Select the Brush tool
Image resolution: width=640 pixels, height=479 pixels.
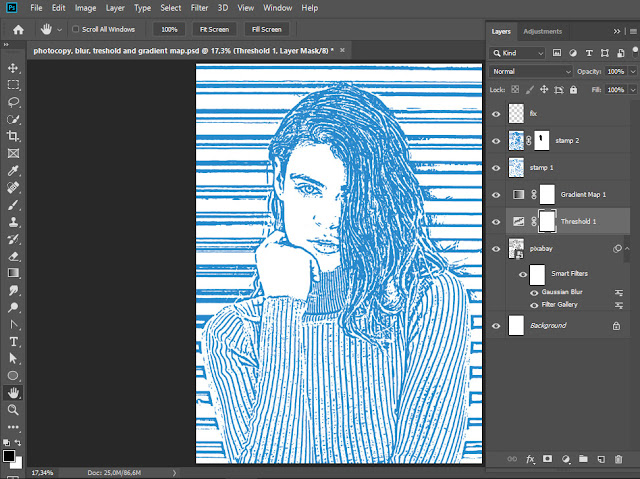click(13, 205)
